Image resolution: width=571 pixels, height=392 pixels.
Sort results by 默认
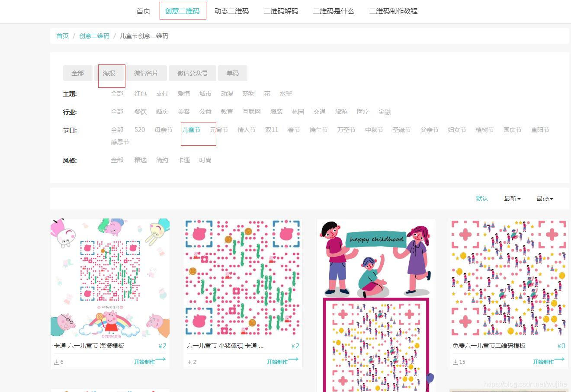[482, 199]
